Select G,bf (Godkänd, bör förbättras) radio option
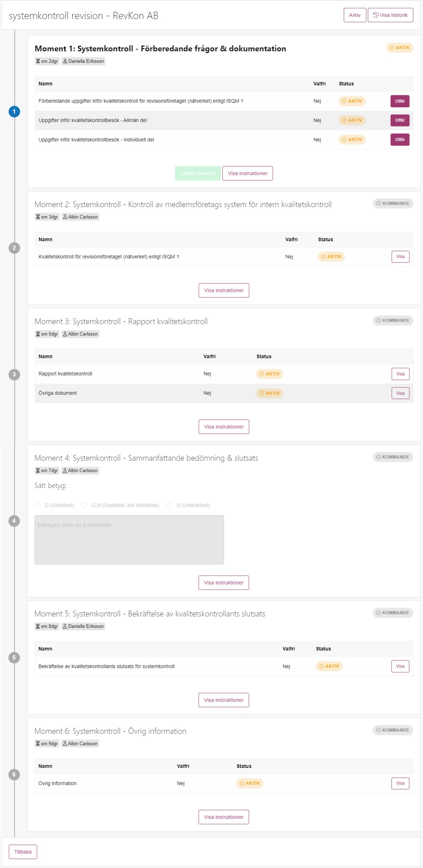423x868 pixels. click(84, 505)
